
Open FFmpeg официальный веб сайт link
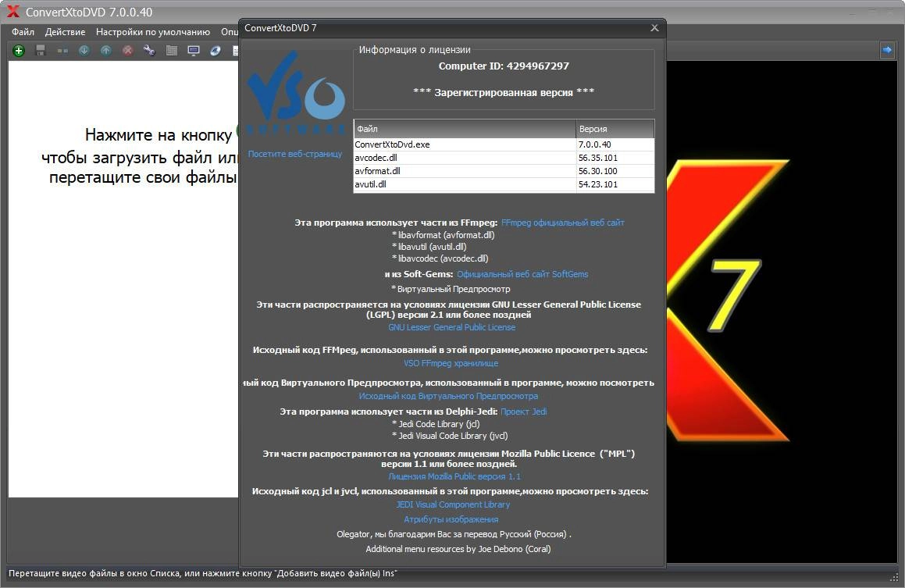[x=563, y=223]
